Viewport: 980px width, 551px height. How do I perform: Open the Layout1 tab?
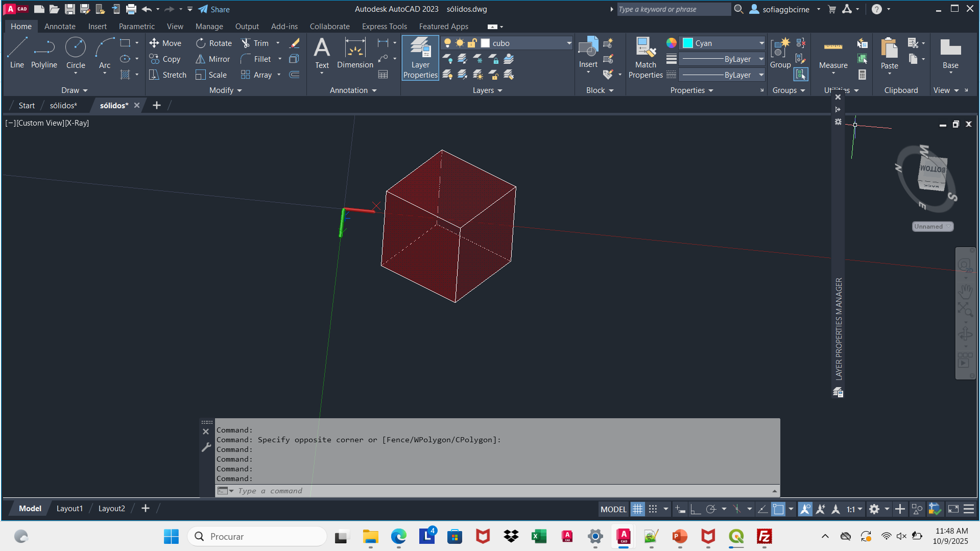(x=69, y=509)
